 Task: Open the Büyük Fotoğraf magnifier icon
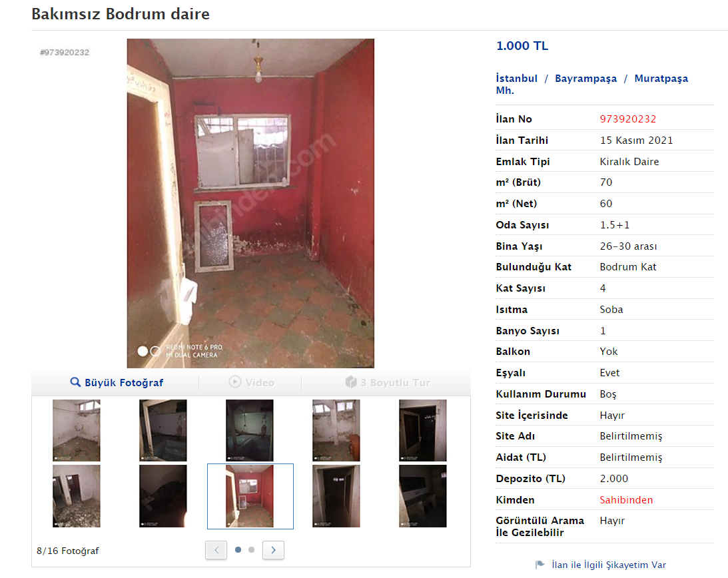pos(75,382)
